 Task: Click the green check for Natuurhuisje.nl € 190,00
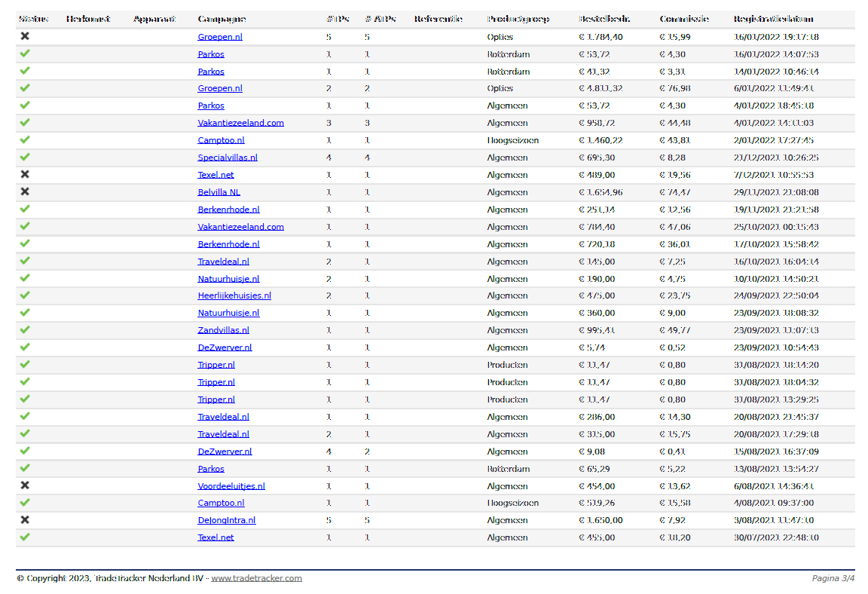click(25, 278)
